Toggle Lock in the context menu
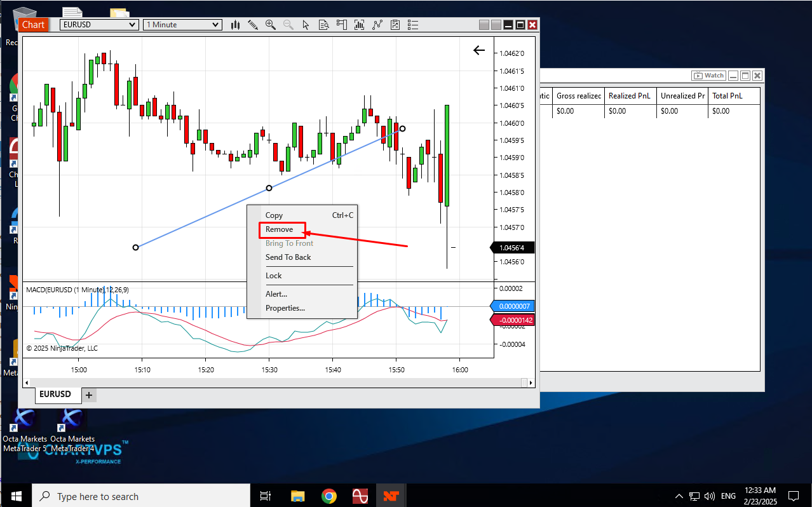 coord(274,276)
